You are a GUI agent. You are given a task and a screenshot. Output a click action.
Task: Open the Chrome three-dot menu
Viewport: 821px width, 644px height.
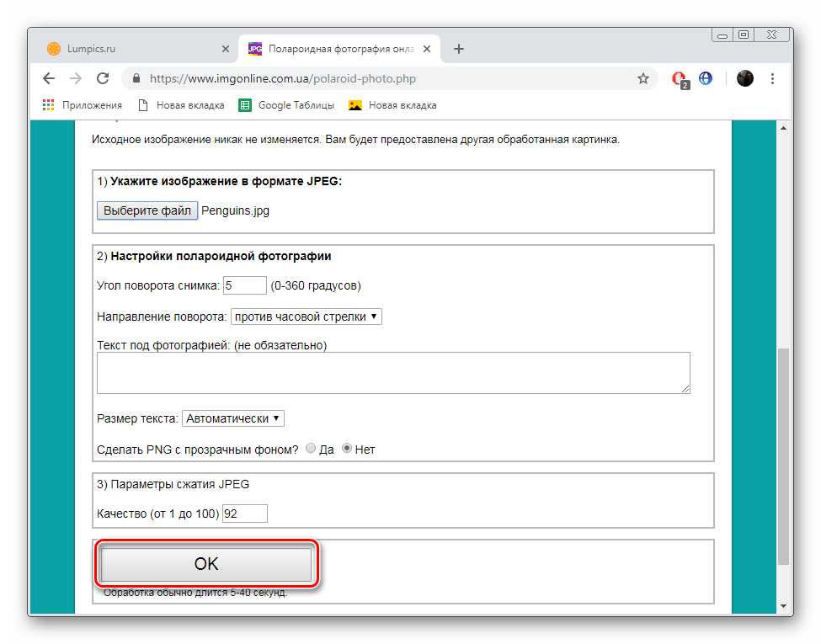pos(773,78)
